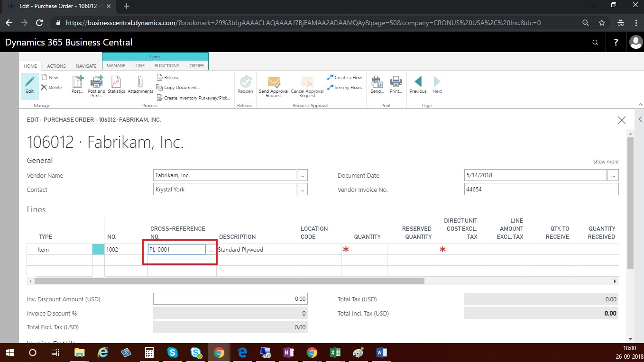Image resolution: width=644 pixels, height=362 pixels.
Task: Close the purchase order page with X
Action: (622, 120)
